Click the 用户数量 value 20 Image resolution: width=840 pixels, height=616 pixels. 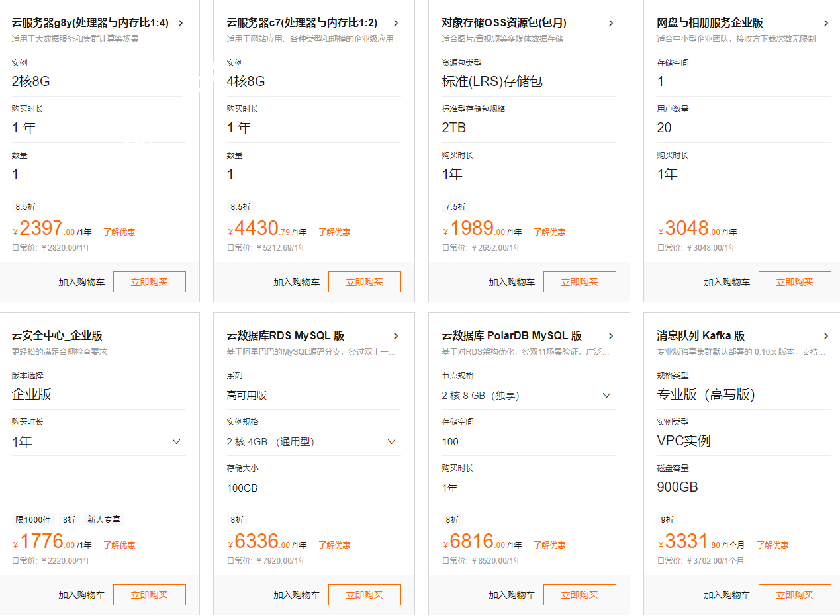coord(665,128)
